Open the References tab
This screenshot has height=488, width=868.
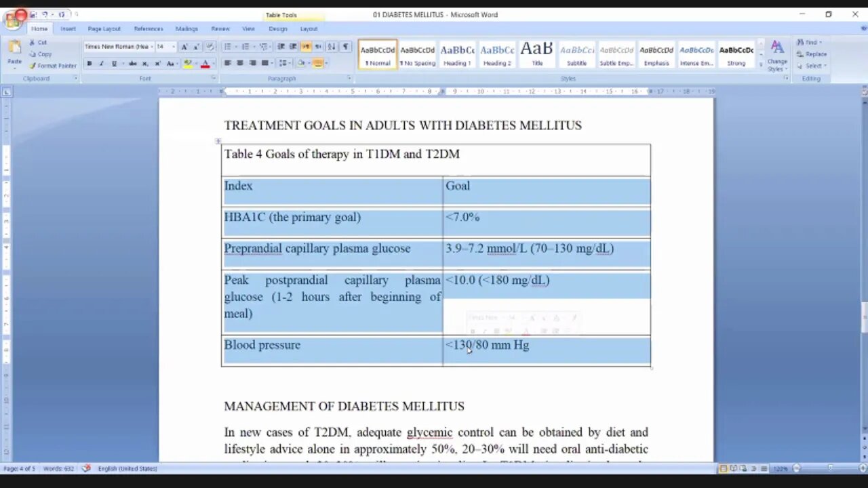click(149, 28)
